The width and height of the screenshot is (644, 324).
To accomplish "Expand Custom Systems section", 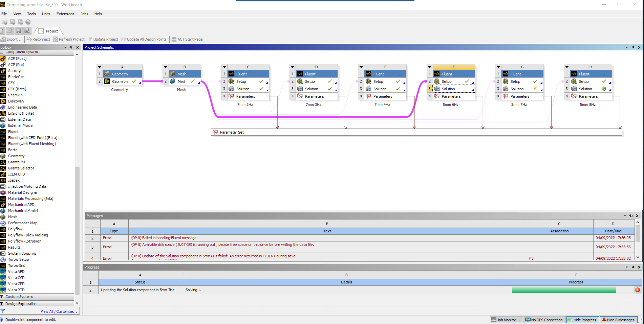I will (2, 297).
